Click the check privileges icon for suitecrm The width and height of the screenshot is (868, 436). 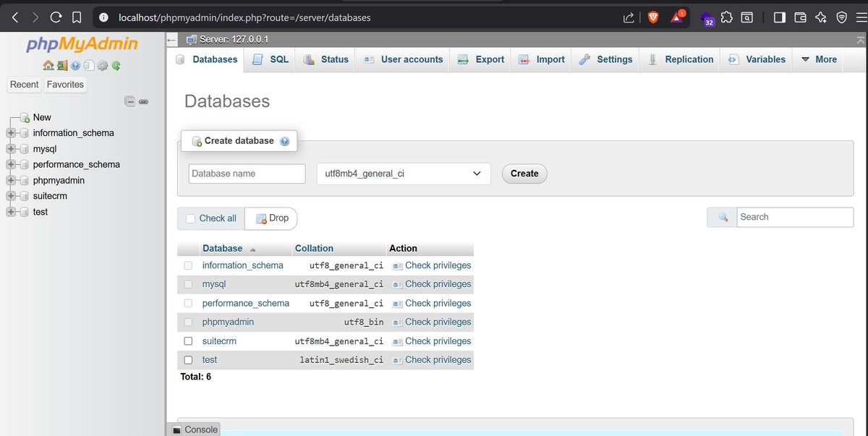click(x=397, y=341)
